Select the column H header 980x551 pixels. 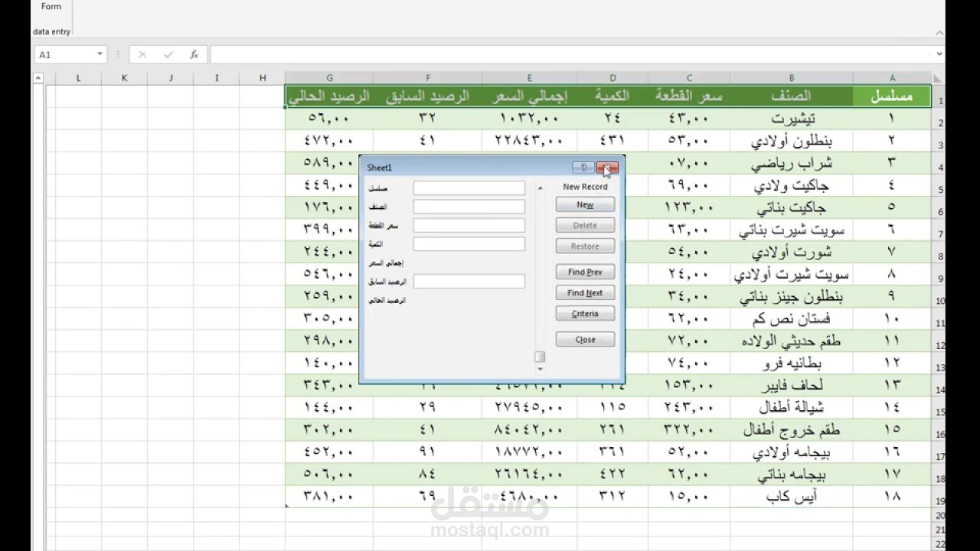[x=263, y=78]
